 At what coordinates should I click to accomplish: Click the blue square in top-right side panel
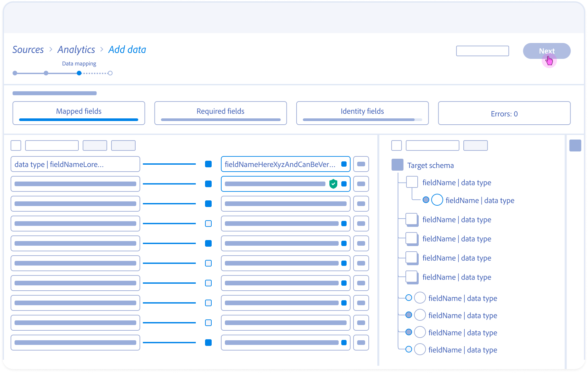[575, 145]
